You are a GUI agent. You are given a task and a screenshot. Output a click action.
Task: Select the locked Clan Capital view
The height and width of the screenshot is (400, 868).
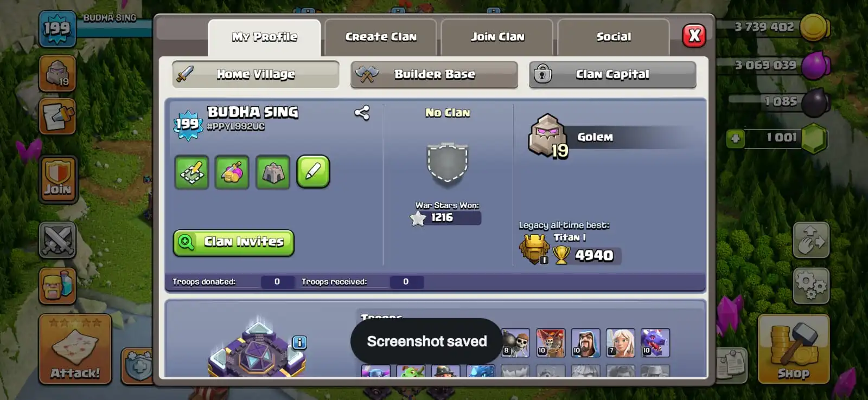point(612,74)
